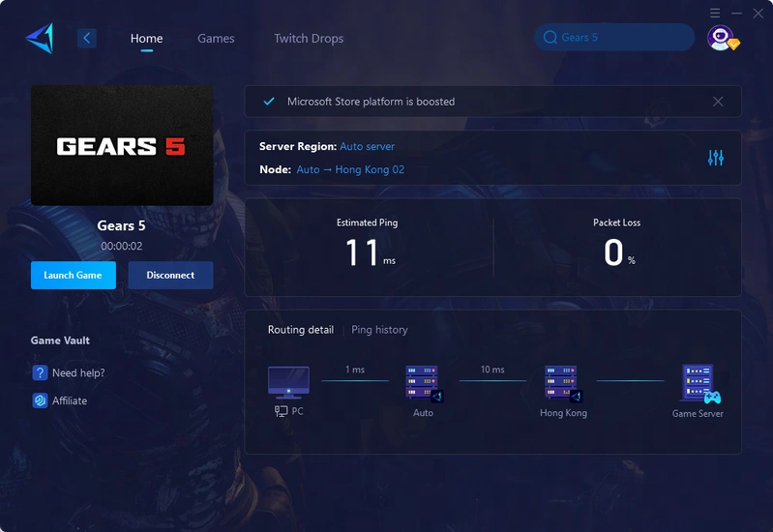The image size is (773, 532).
Task: Click the Packet Loss 0 % value
Action: coord(619,252)
